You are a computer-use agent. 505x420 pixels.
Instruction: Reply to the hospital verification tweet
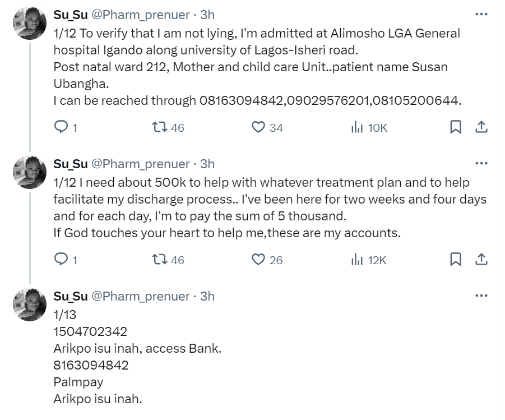click(x=61, y=128)
